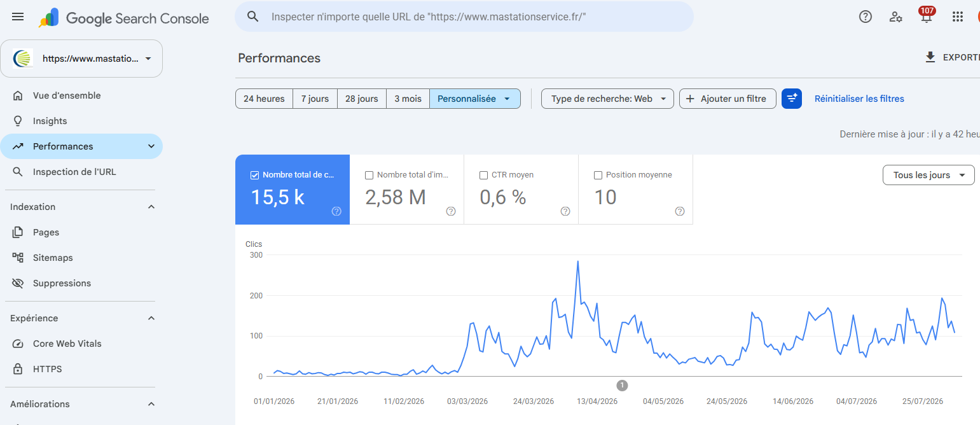Open the Personnalisée date range dropdown
This screenshot has height=425, width=980.
[x=475, y=99]
